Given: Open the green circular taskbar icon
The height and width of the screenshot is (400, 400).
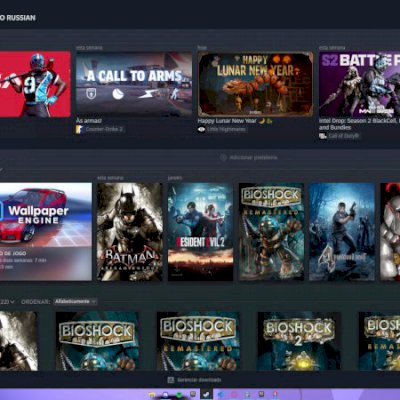Looking at the screenshot, I should click(179, 394).
